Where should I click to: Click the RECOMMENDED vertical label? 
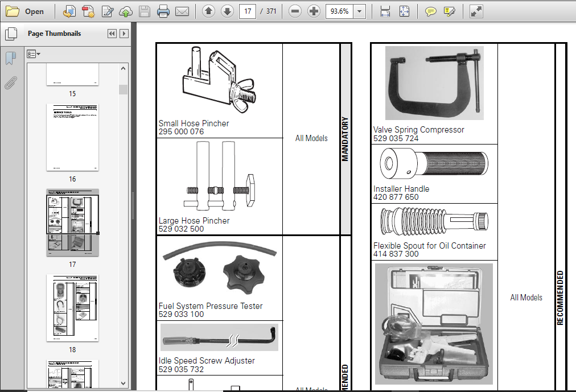pos(560,298)
